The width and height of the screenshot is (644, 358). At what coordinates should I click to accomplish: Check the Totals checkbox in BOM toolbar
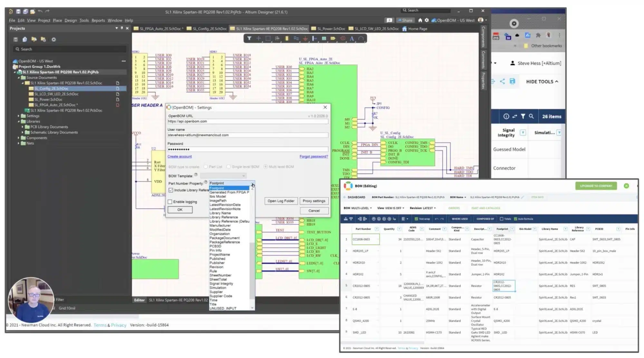click(502, 219)
